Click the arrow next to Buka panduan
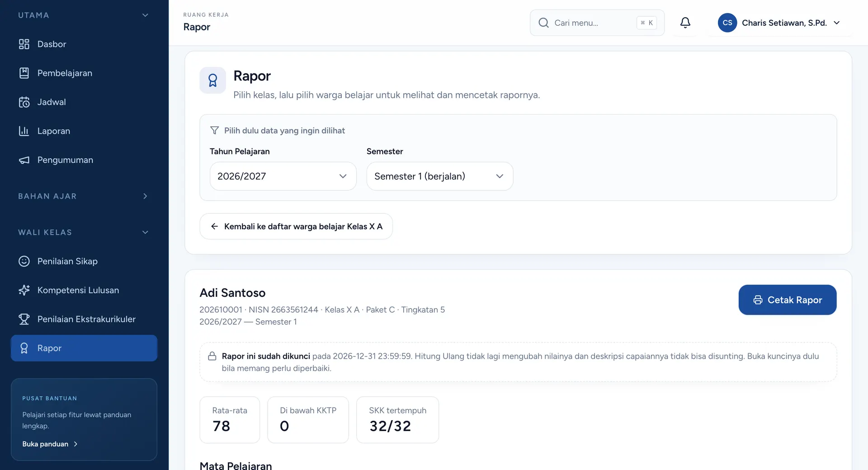Screen dimensions: 868x470 (x=75, y=444)
